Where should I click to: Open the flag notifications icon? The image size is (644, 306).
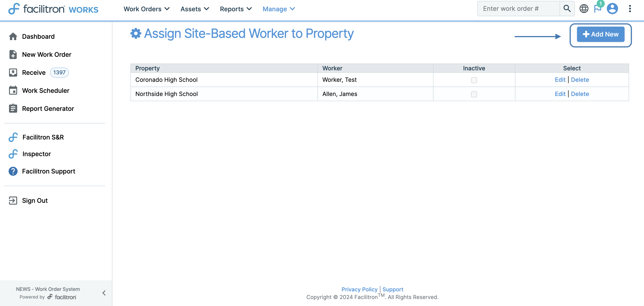coord(598,9)
